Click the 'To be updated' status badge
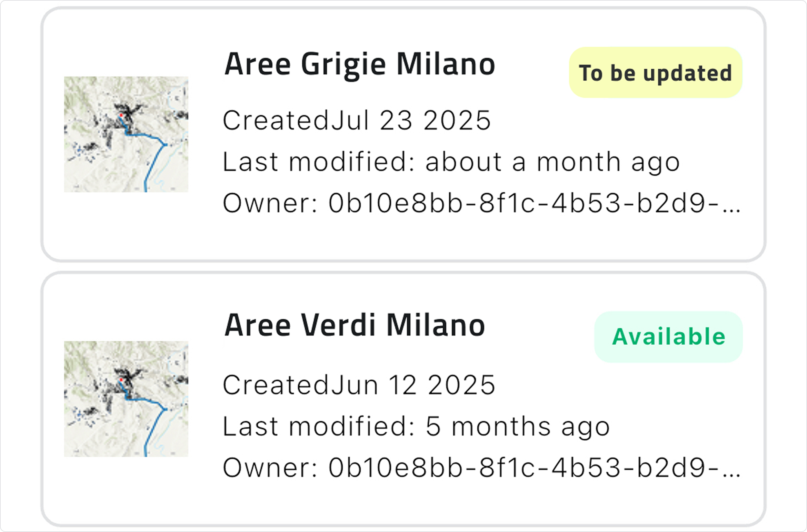The image size is (807, 532). click(655, 73)
